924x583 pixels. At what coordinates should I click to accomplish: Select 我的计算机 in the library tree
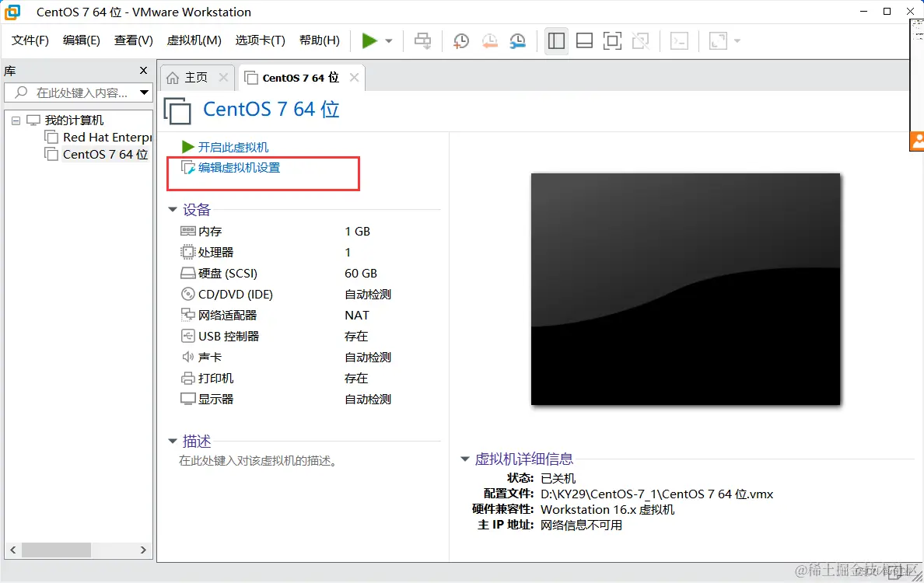pos(74,120)
